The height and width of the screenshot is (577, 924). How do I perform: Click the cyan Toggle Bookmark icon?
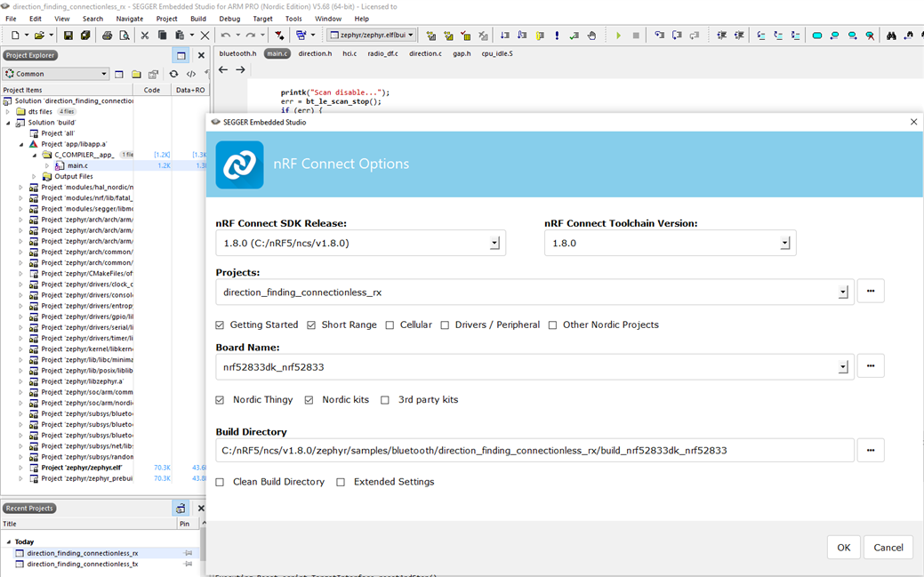816,36
